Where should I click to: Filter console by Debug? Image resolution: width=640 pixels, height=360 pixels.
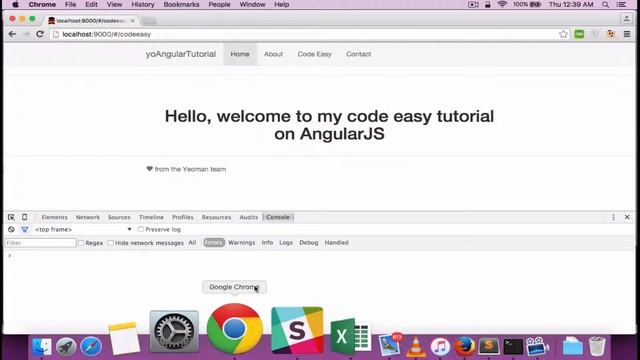point(309,242)
